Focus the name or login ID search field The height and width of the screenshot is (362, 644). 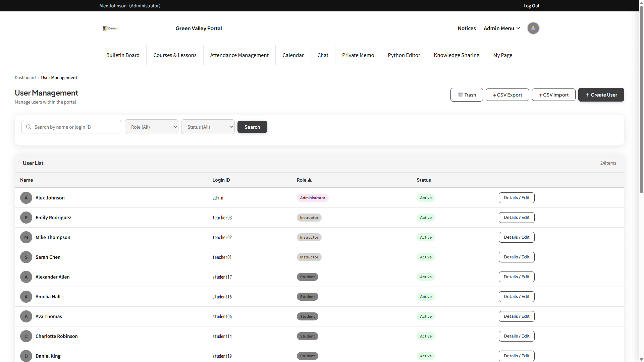(x=72, y=127)
